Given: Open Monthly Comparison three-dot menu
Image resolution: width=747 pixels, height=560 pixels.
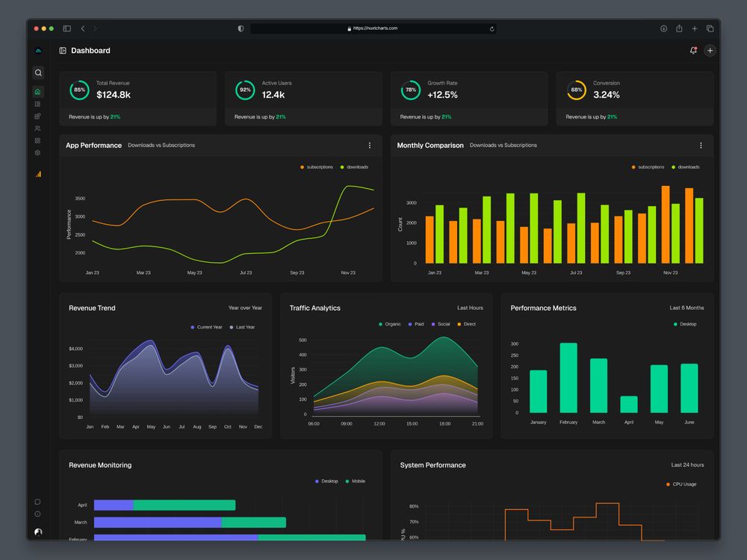Looking at the screenshot, I should point(701,146).
